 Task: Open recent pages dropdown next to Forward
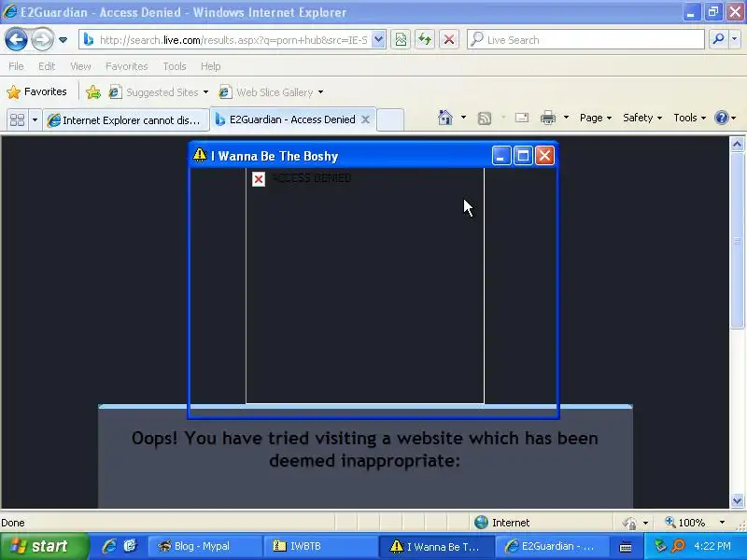tap(63, 40)
